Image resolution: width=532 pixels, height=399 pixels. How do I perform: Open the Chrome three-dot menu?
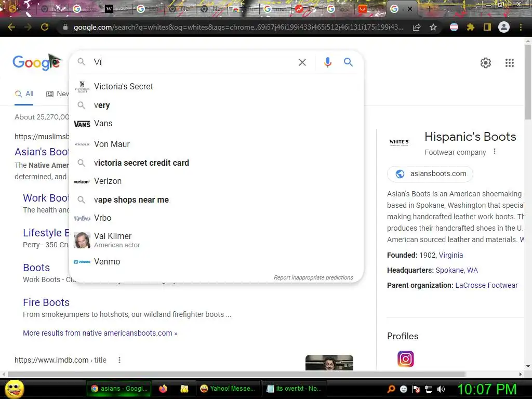pos(521,27)
